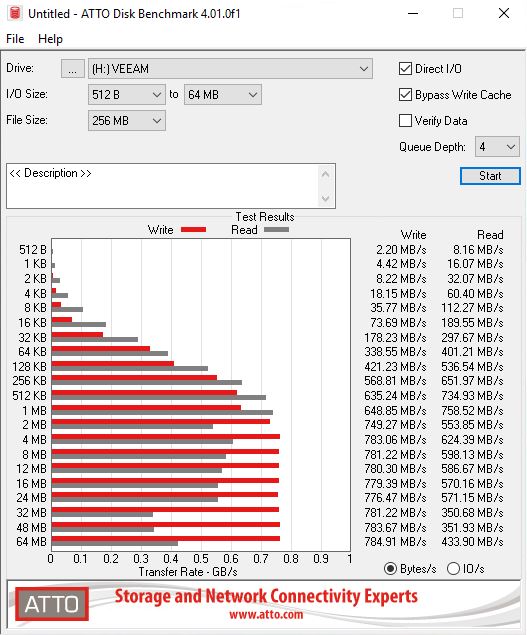The image size is (527, 635).
Task: Click the Description scrollbar up arrow
Action: click(x=325, y=175)
